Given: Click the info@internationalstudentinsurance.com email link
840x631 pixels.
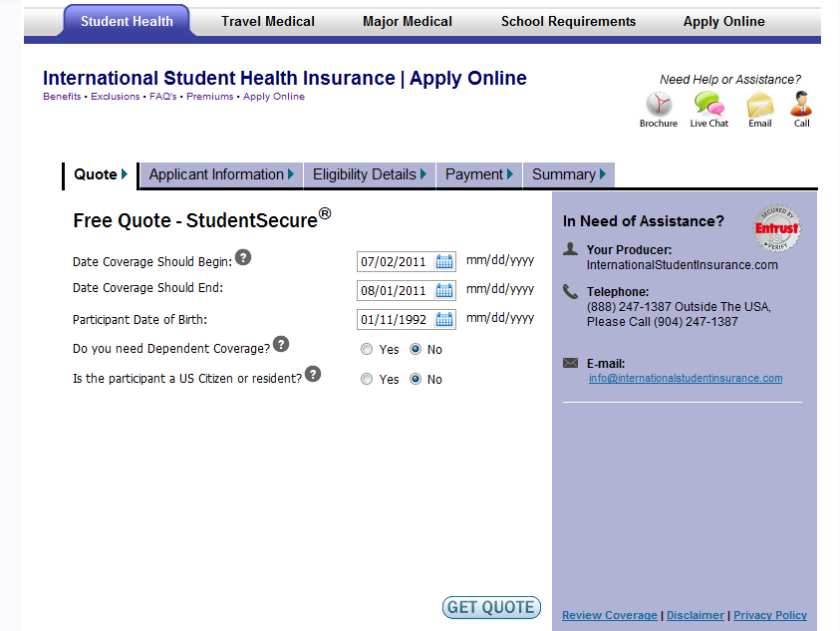Looking at the screenshot, I should point(686,378).
